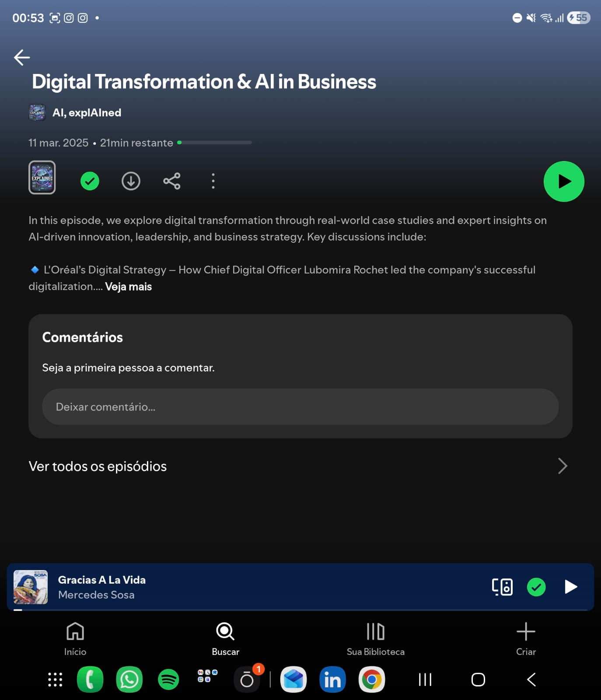Screen dimensions: 601x700
Task: Tap the chevron beside Ver todos os episódios
Action: coord(563,466)
